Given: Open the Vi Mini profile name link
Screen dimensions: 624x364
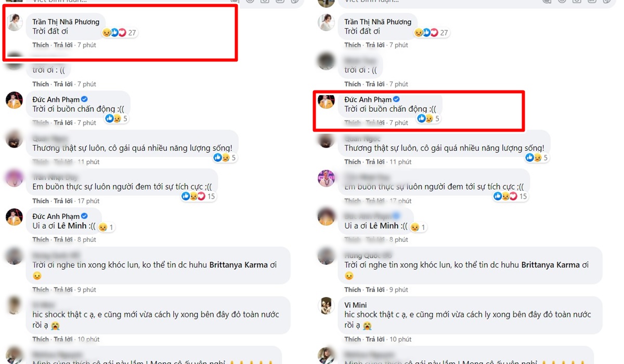Looking at the screenshot, I should (x=356, y=305).
